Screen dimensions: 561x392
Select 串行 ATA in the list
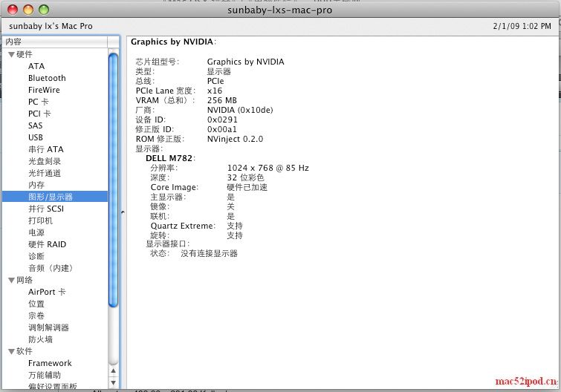pos(46,149)
